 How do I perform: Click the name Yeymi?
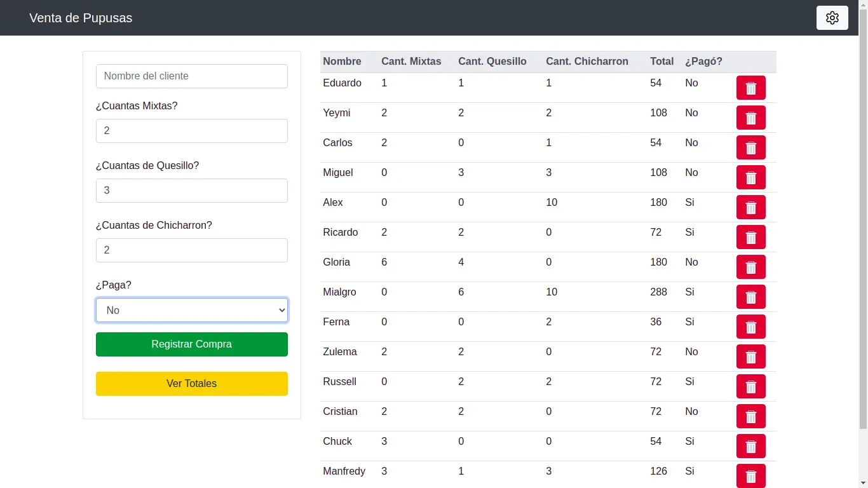[336, 113]
